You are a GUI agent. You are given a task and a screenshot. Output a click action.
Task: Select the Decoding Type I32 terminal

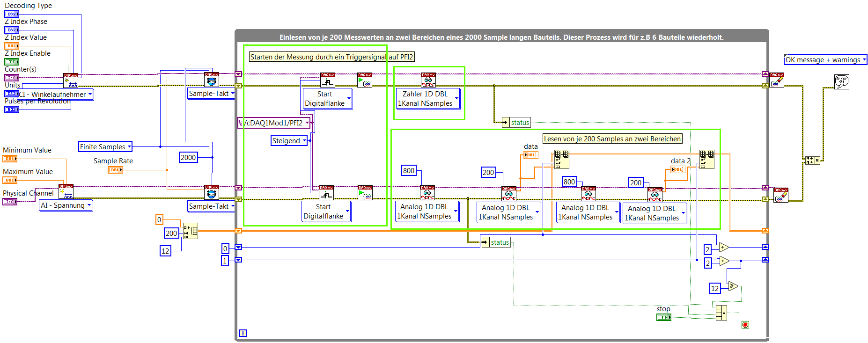click(x=12, y=14)
